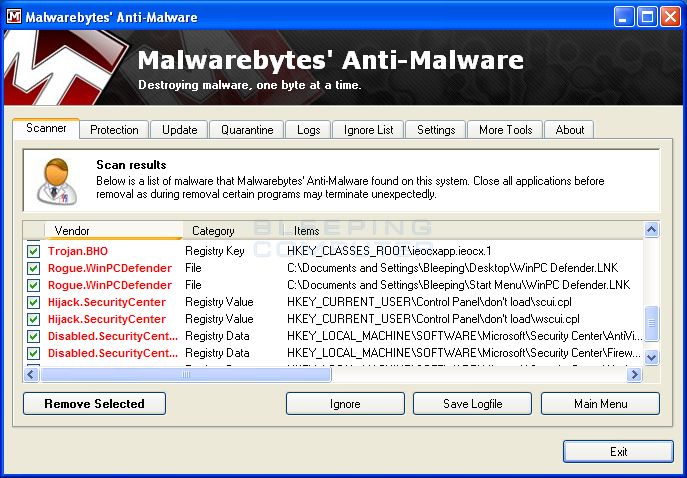Viewport: 687px width, 478px height.
Task: Open the More Tools tab
Action: click(x=505, y=130)
